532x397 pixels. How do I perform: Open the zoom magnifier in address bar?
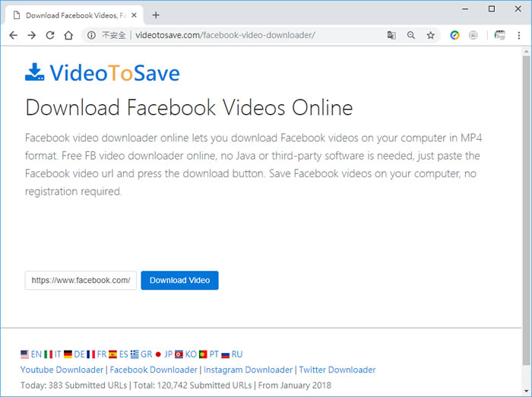coord(411,35)
